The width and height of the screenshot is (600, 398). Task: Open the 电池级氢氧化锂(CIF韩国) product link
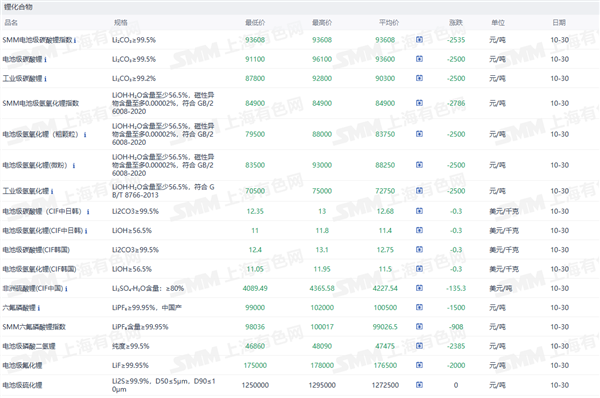(x=39, y=269)
